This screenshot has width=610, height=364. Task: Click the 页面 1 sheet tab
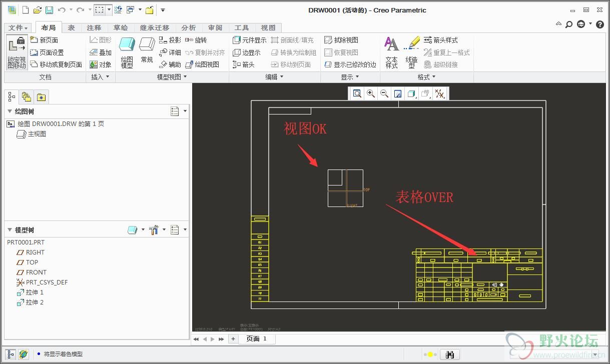pos(257,339)
